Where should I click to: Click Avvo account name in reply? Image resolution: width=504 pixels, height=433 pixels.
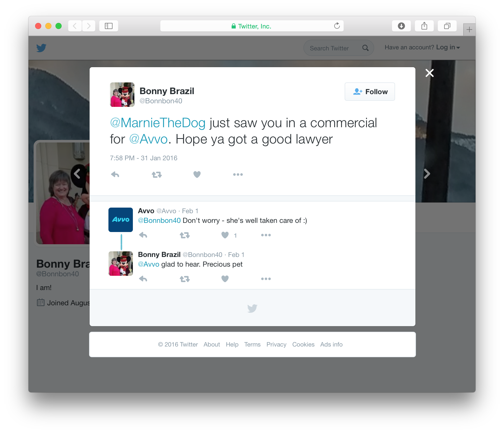tap(146, 211)
